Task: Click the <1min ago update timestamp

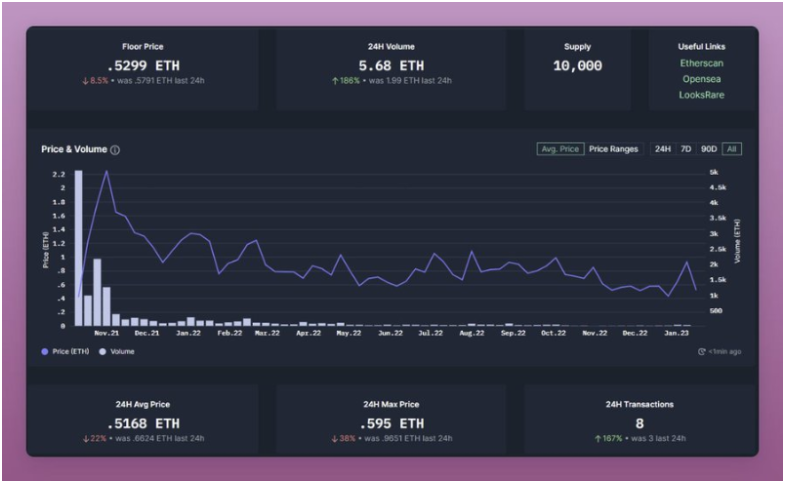Action: [x=725, y=352]
